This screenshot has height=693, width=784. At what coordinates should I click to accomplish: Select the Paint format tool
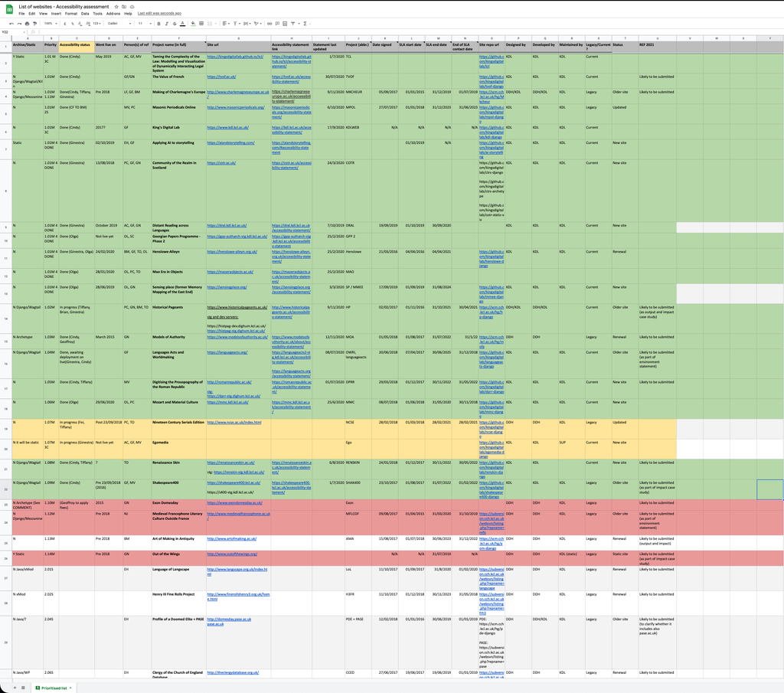click(34, 24)
